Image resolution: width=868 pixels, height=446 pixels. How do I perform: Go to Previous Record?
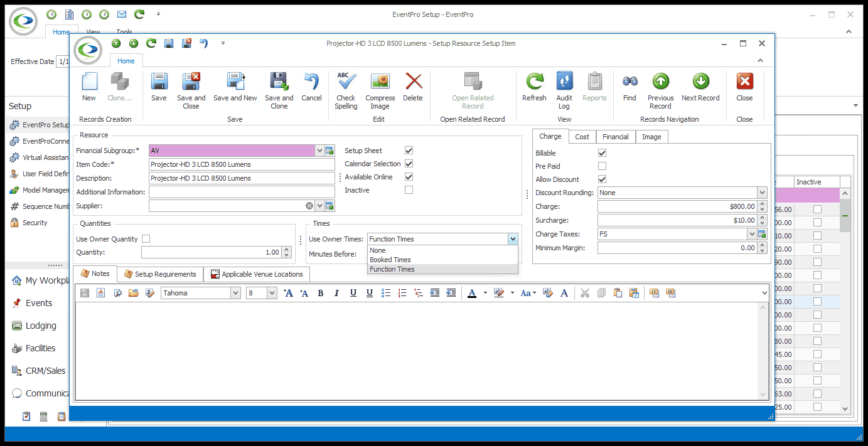[660, 90]
